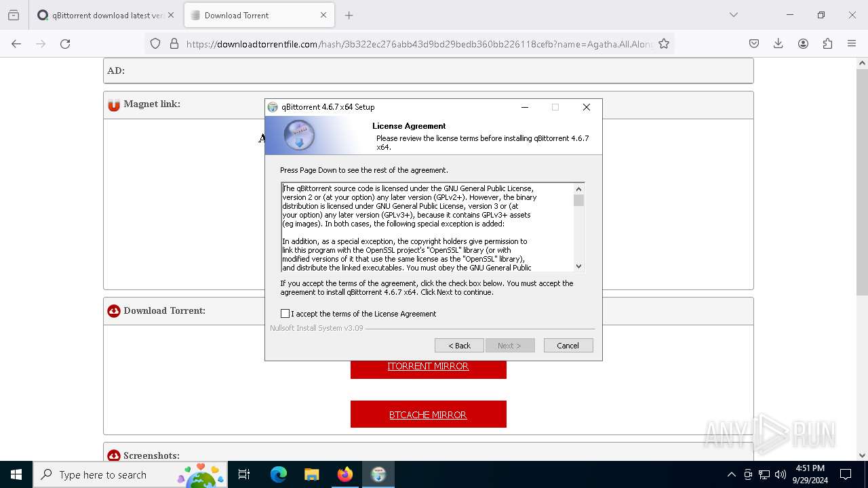The height and width of the screenshot is (488, 868).
Task: Close the qBittorrent download tab
Action: pyautogui.click(x=170, y=15)
